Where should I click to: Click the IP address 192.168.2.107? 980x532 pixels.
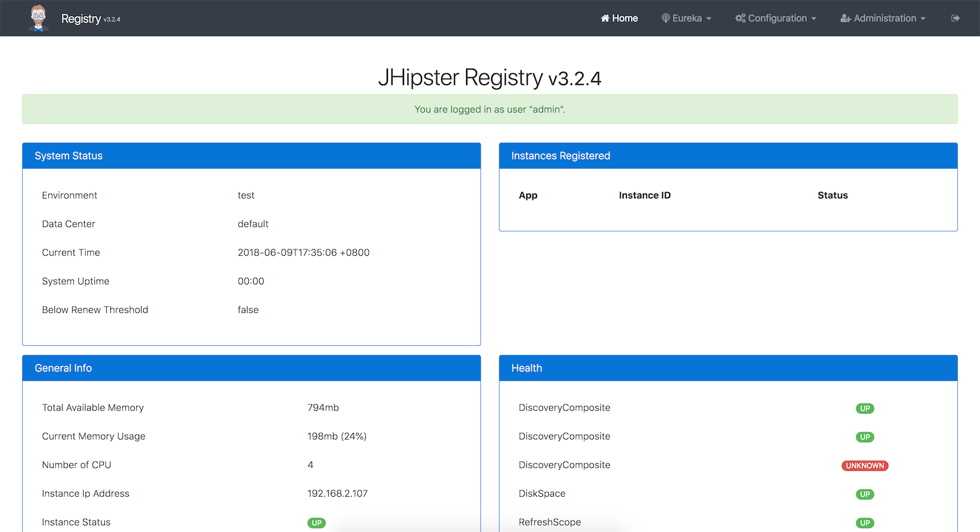[337, 493]
